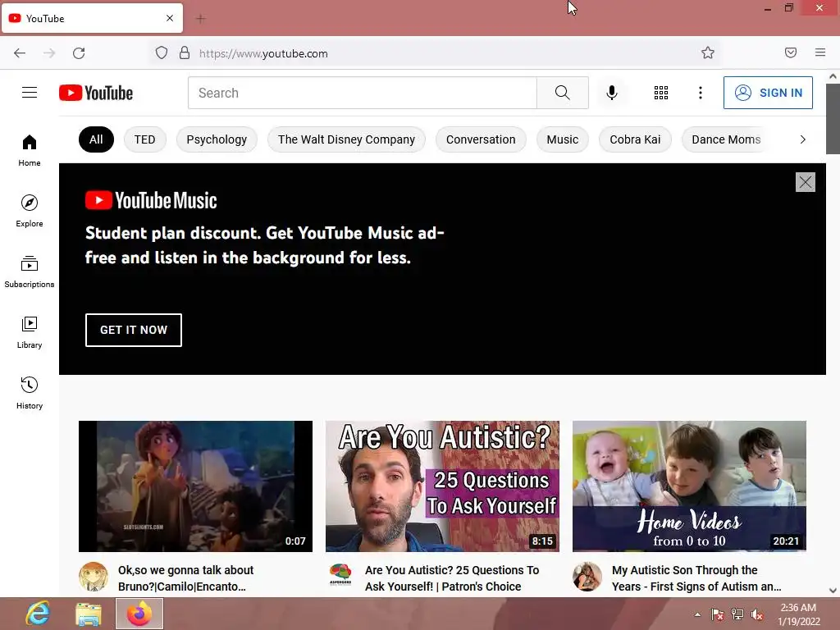
Task: Open History in the sidebar
Action: [30, 393]
